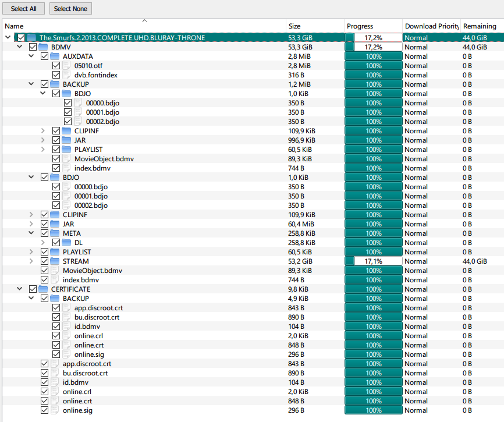Select the 60,4 MiB size cell
This screenshot has width=504, height=422.
pyautogui.click(x=301, y=224)
